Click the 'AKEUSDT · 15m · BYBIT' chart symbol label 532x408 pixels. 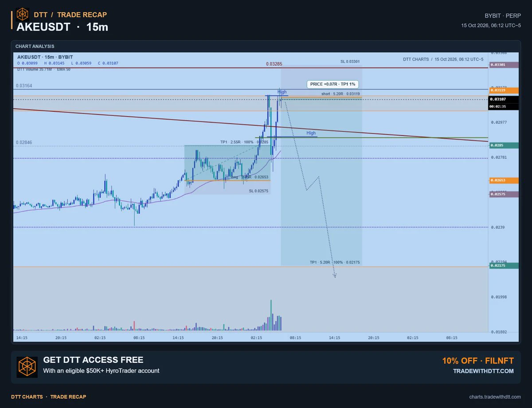[45, 57]
